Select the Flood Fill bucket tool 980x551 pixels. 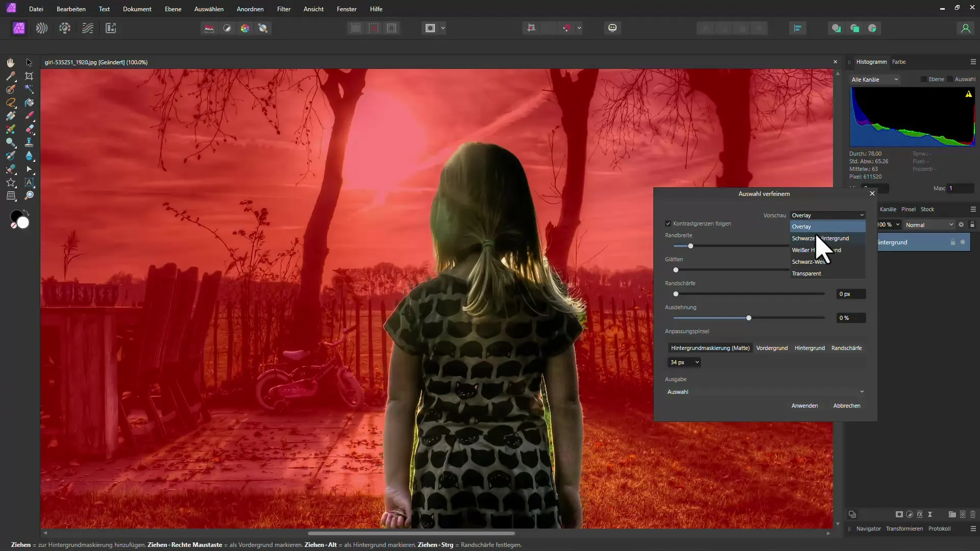tap(29, 103)
